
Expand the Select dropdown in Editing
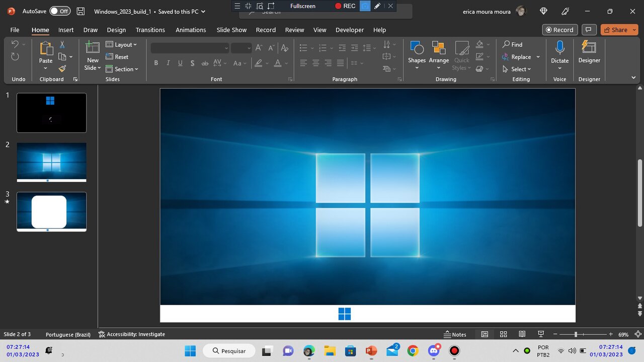(517, 69)
